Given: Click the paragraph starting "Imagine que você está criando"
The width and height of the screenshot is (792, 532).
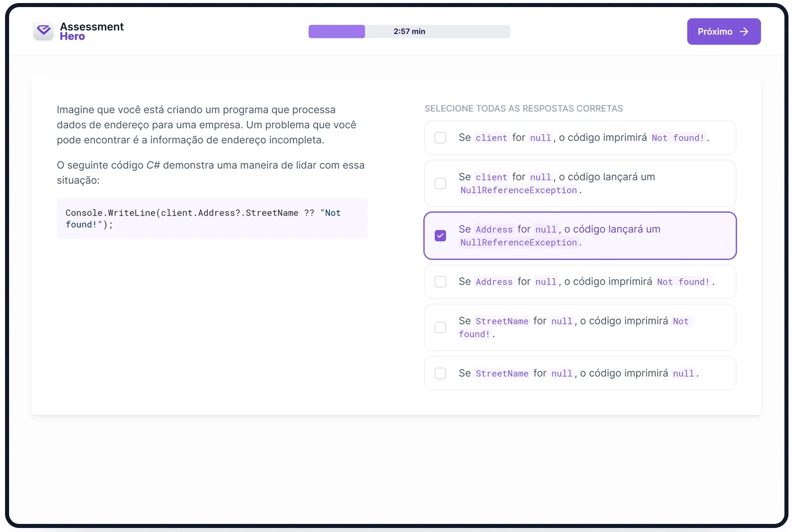Looking at the screenshot, I should click(x=207, y=125).
